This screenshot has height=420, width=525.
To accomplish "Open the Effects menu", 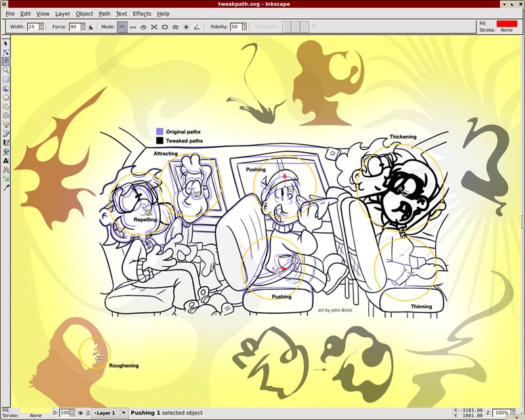I will tap(142, 13).
